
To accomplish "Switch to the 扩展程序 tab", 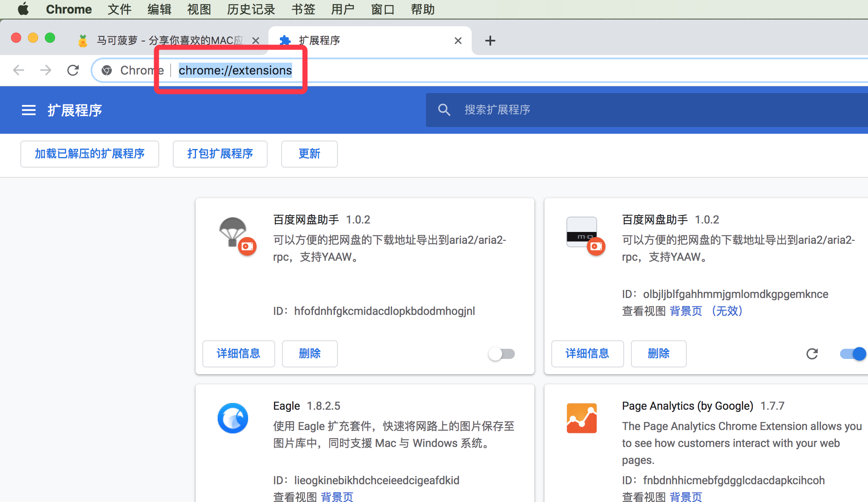I will tap(369, 41).
